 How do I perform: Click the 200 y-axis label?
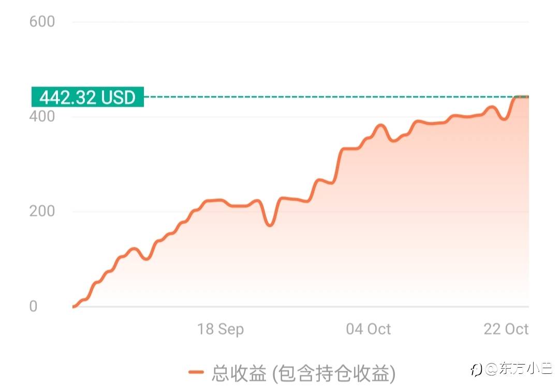click(42, 211)
